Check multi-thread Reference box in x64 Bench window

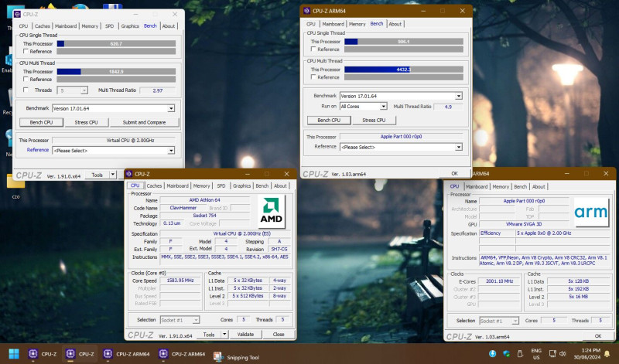[26, 80]
